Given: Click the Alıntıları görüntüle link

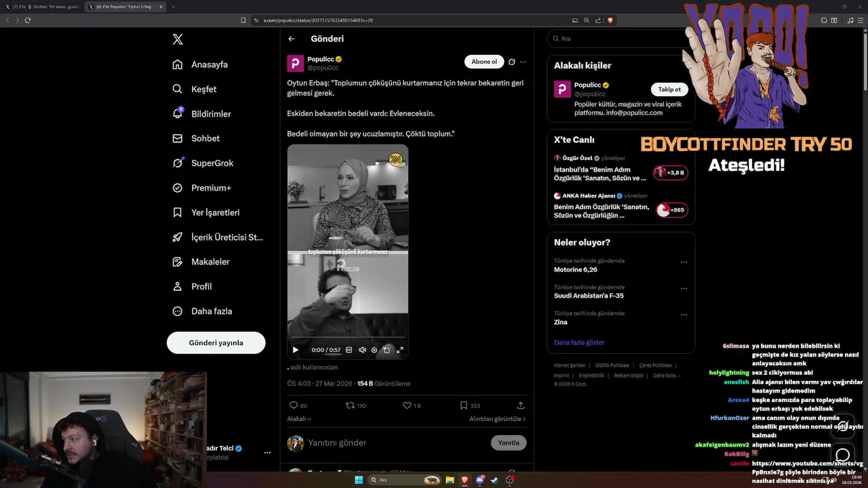Looking at the screenshot, I should (497, 419).
